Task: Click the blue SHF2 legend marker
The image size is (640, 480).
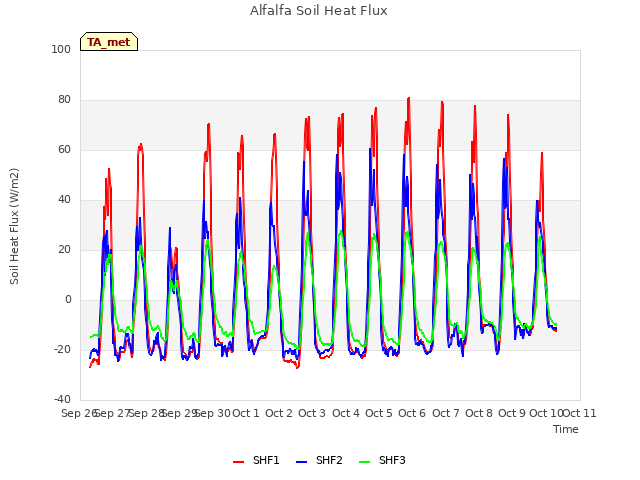Action: (x=301, y=462)
